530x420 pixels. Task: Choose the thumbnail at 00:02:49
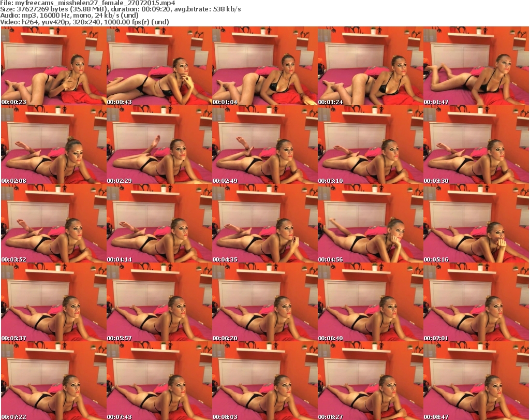click(x=264, y=144)
